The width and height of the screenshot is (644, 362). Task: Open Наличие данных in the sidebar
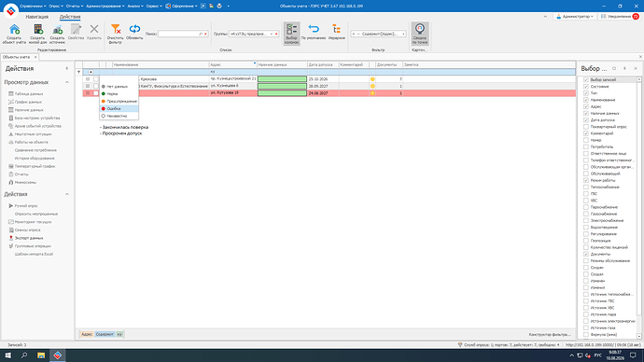29,110
